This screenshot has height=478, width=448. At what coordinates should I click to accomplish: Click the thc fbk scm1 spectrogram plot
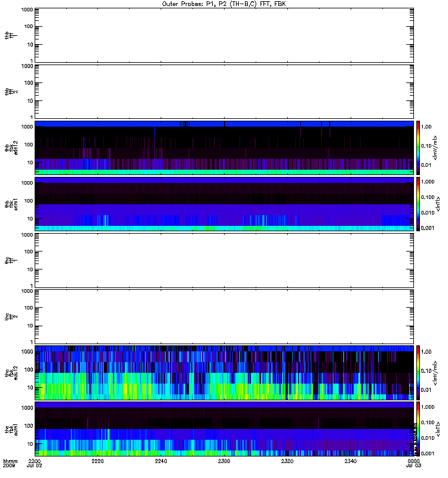point(224,429)
